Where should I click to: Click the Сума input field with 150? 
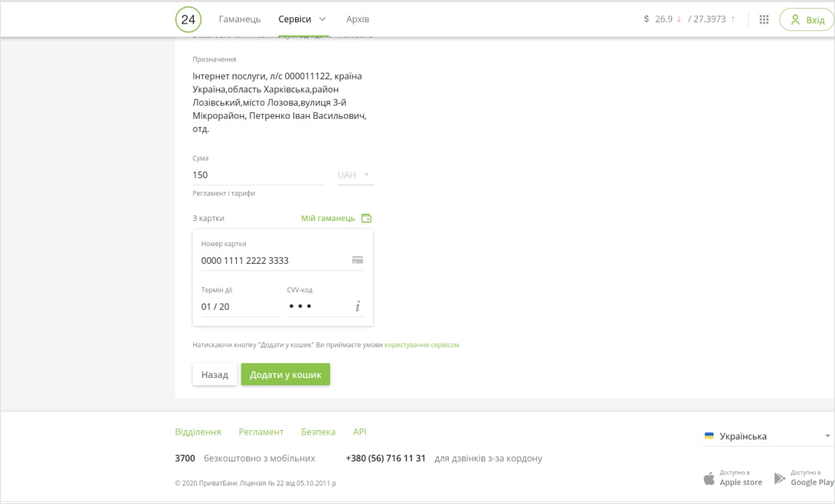pos(259,175)
